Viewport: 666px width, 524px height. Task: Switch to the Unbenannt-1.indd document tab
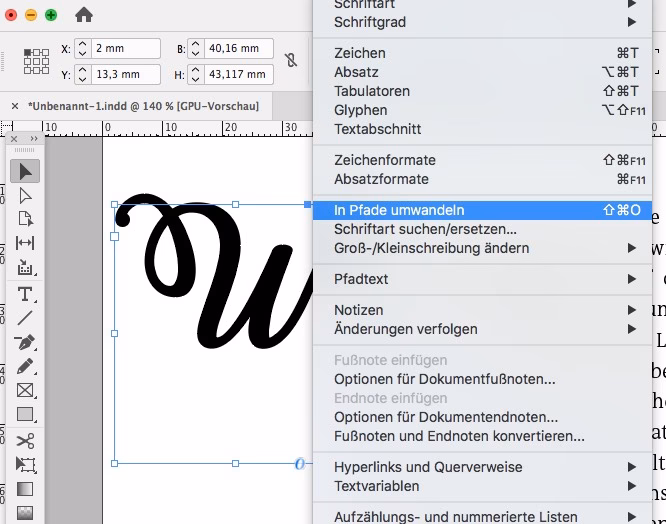(x=143, y=106)
